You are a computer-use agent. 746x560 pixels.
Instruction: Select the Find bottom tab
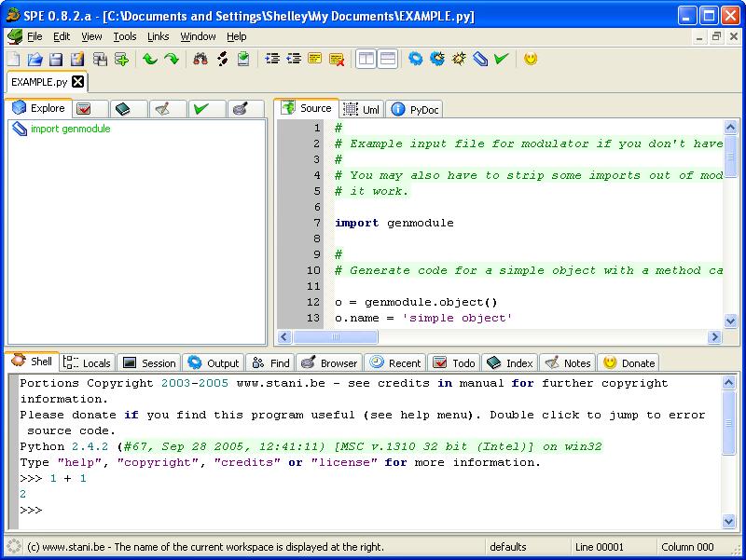pos(270,363)
